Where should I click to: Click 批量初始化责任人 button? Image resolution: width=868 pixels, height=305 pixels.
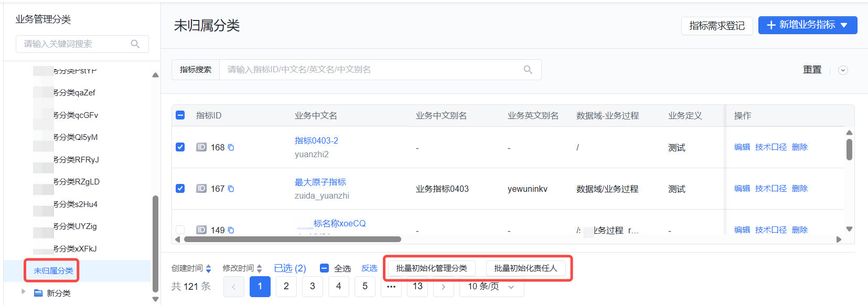tap(526, 268)
